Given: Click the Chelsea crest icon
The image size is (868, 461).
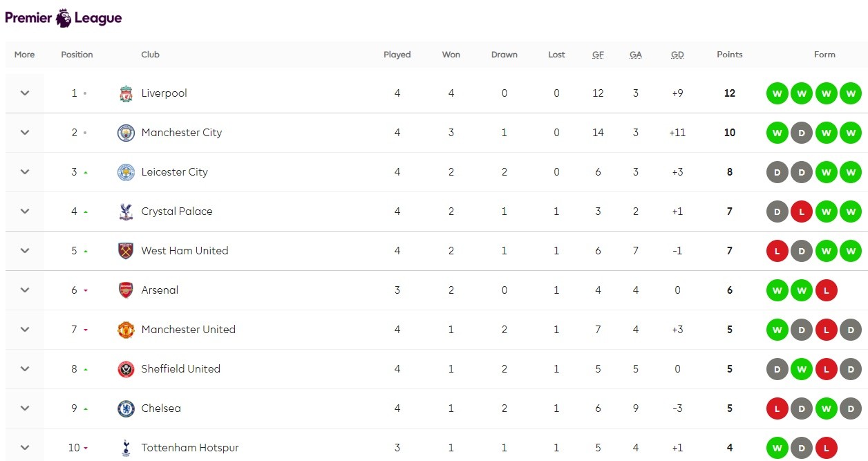Looking at the screenshot, I should coord(126,408).
